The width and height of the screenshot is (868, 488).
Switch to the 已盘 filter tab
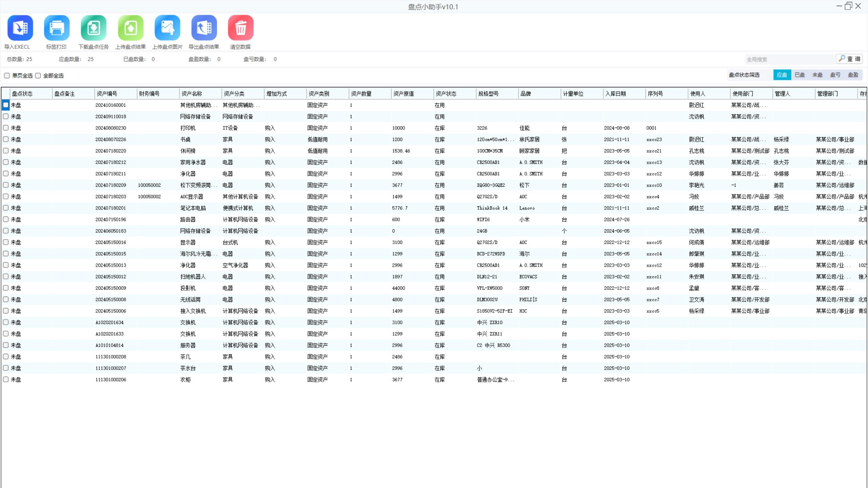(x=800, y=75)
